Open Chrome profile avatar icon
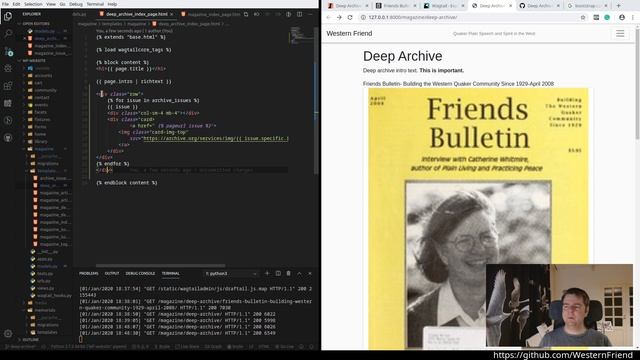This screenshot has width=640, height=360. point(622,18)
